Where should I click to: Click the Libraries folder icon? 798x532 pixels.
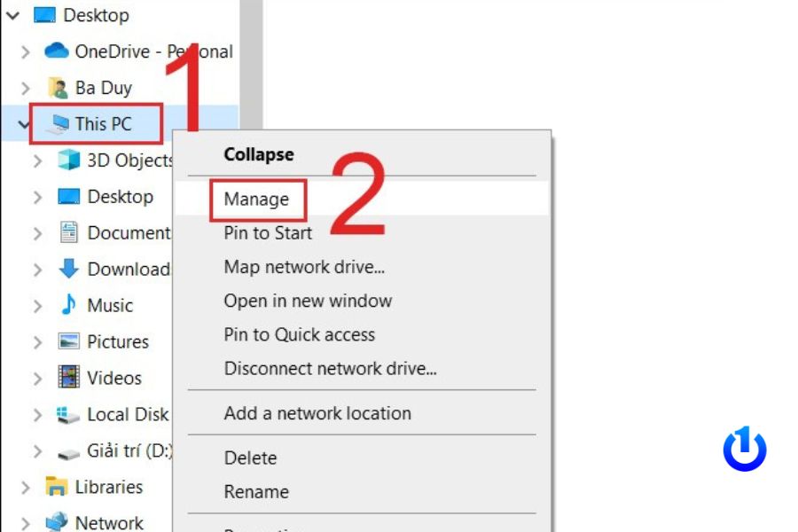57,487
